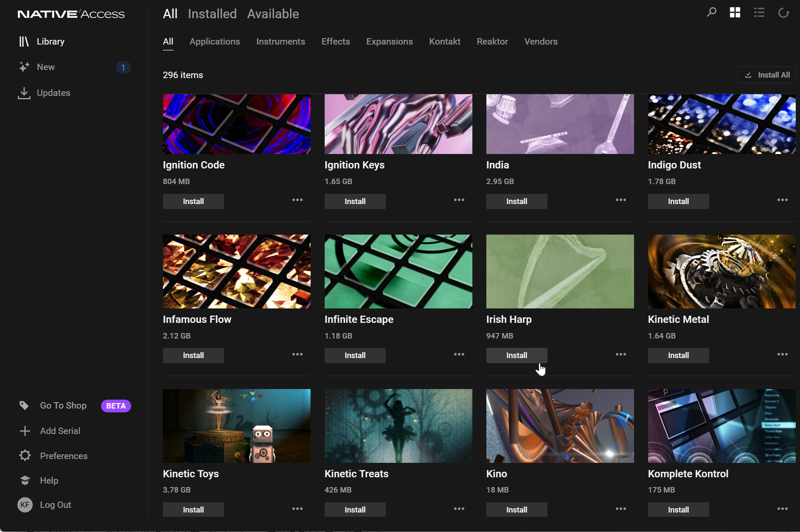The height and width of the screenshot is (532, 800).
Task: Click the Infinite Escape artwork thumbnail
Action: pyautogui.click(x=399, y=272)
